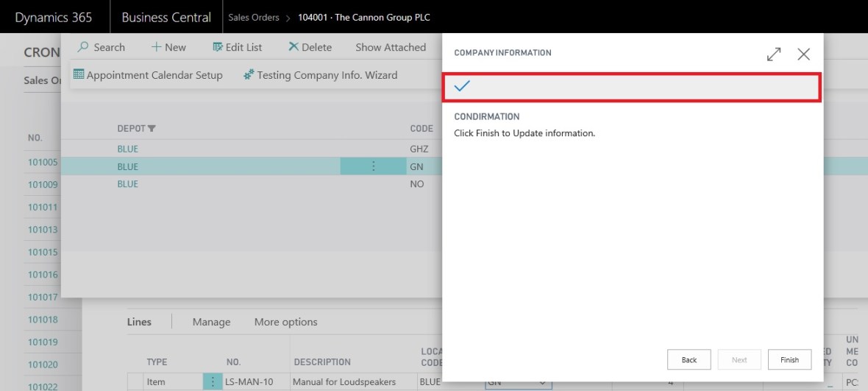Launch Testing Company Info. Wizard
The width and height of the screenshot is (868, 391).
[321, 75]
